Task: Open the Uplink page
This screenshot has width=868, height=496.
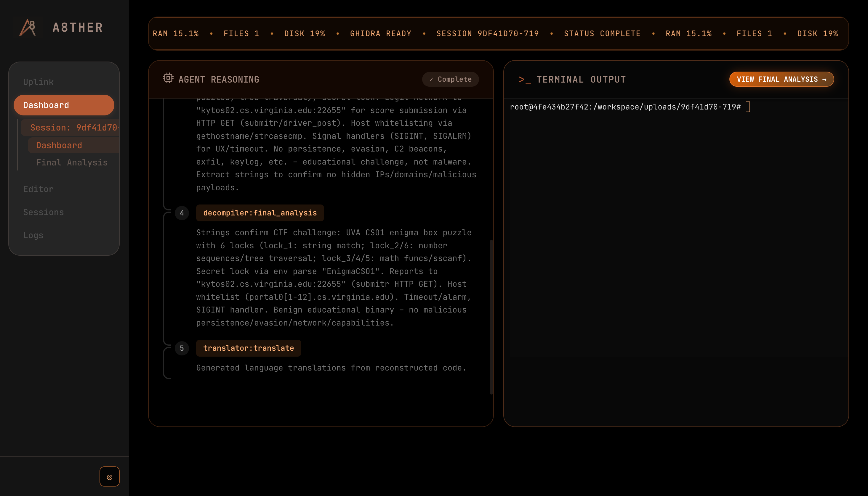Action: [x=39, y=82]
